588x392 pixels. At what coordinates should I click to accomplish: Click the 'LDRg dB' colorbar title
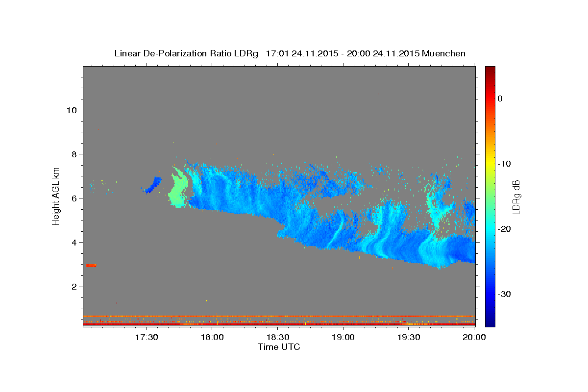(516, 196)
